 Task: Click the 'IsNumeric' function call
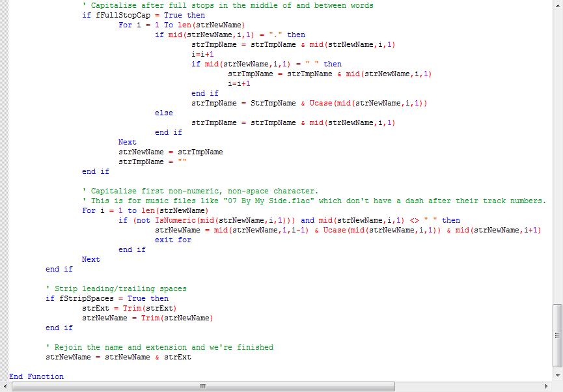[x=175, y=220]
